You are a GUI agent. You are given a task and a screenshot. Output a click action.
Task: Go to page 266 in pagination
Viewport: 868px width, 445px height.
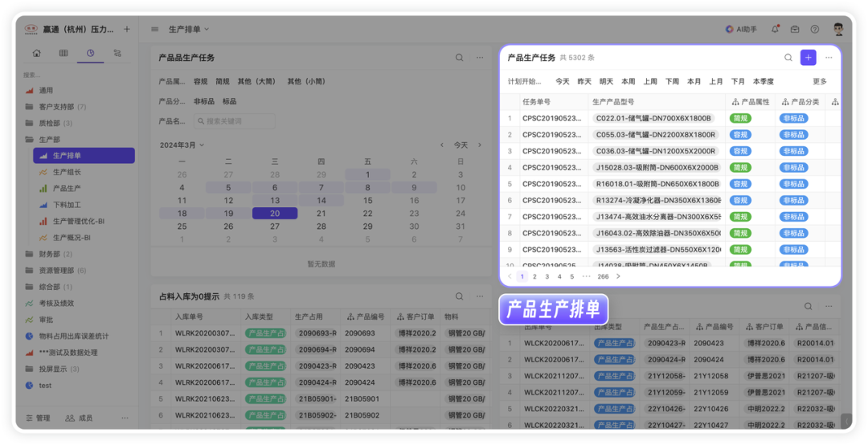click(x=603, y=276)
